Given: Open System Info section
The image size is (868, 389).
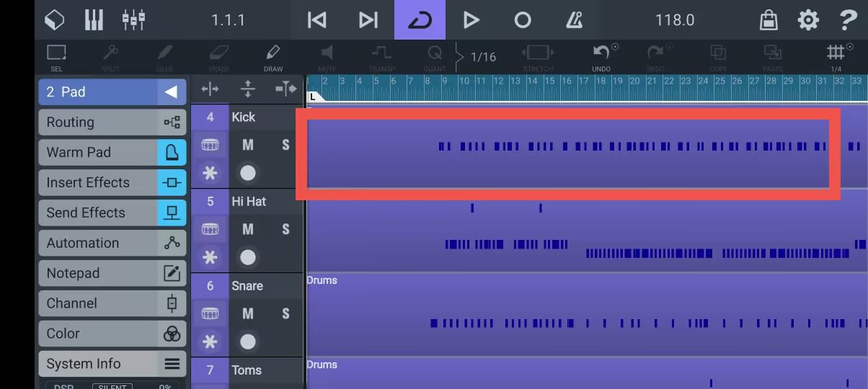Looking at the screenshot, I should (x=112, y=365).
